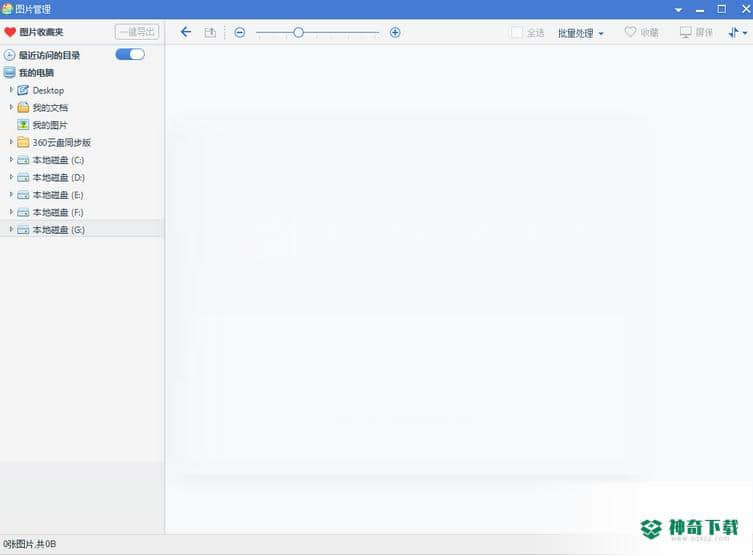Minimize the 图片管理 window
Viewport: 753px width, 556px height.
pyautogui.click(x=700, y=10)
